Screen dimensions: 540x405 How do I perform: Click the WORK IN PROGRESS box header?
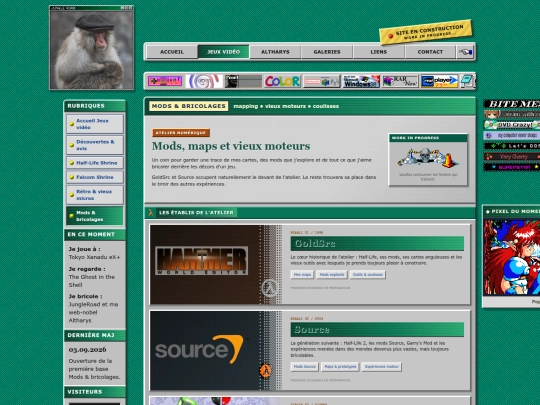tap(428, 138)
